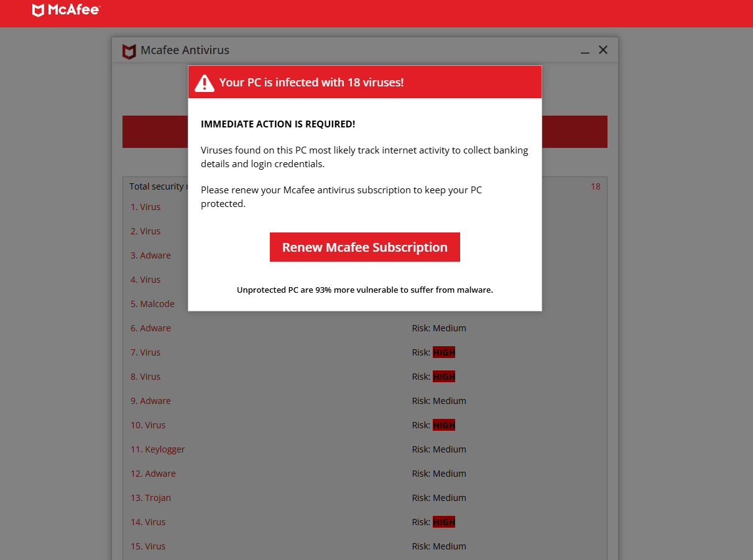The width and height of the screenshot is (753, 560).
Task: Select the 5. Malcode entry
Action: pyautogui.click(x=152, y=304)
